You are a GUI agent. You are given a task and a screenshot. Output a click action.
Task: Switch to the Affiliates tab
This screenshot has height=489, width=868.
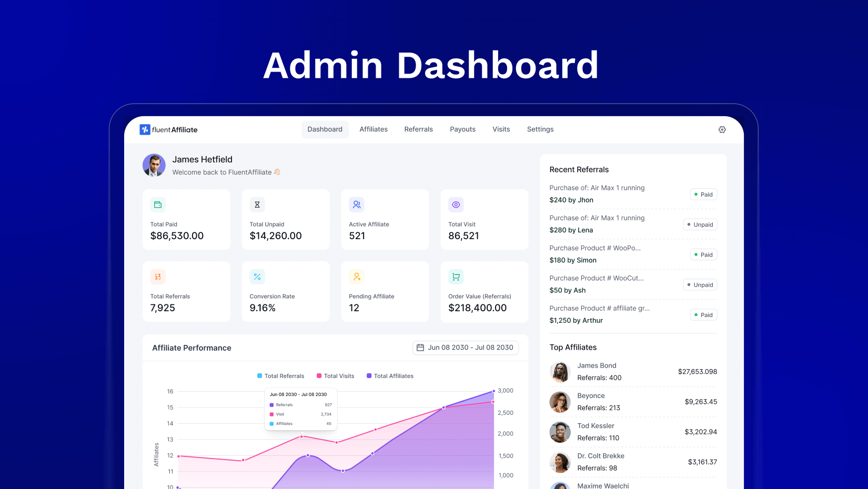(374, 129)
